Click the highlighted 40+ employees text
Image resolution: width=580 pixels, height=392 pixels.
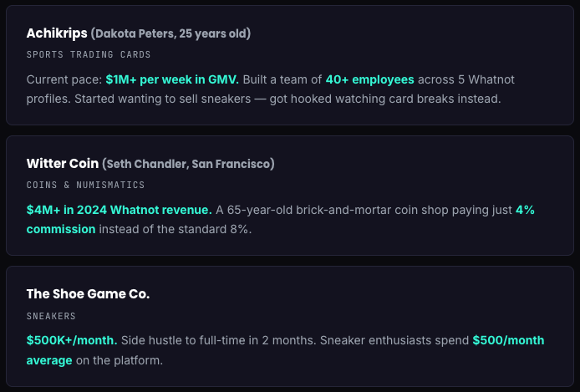tap(369, 79)
